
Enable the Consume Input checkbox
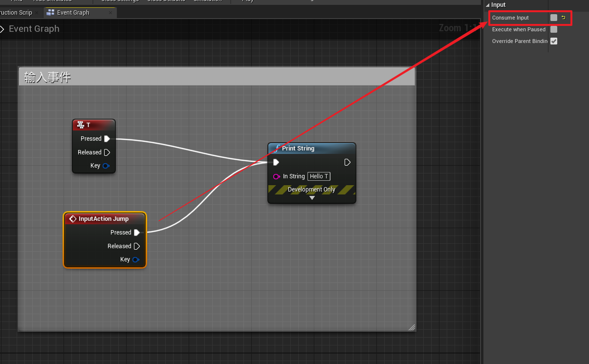tap(554, 18)
